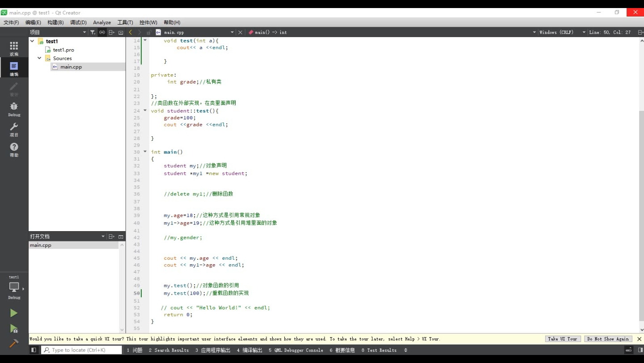Switch to the 4 编译输出 output tab
644x363 pixels.
tap(249, 350)
